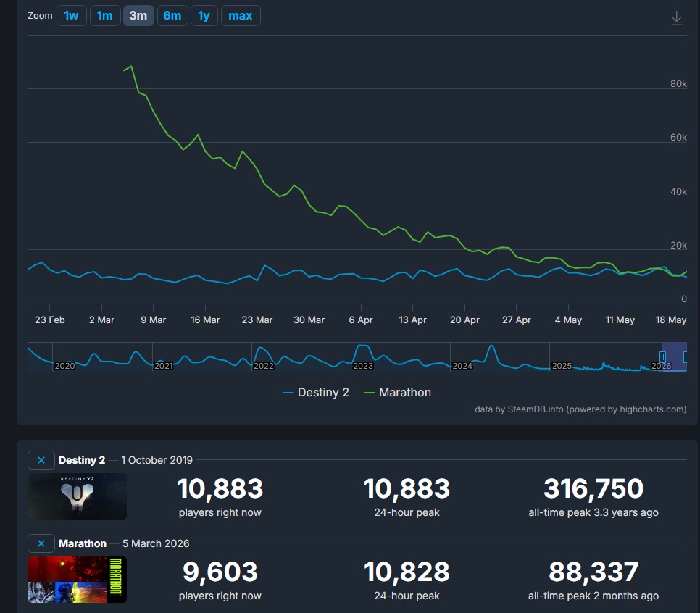Switch chart zoom to 6m

point(172,16)
